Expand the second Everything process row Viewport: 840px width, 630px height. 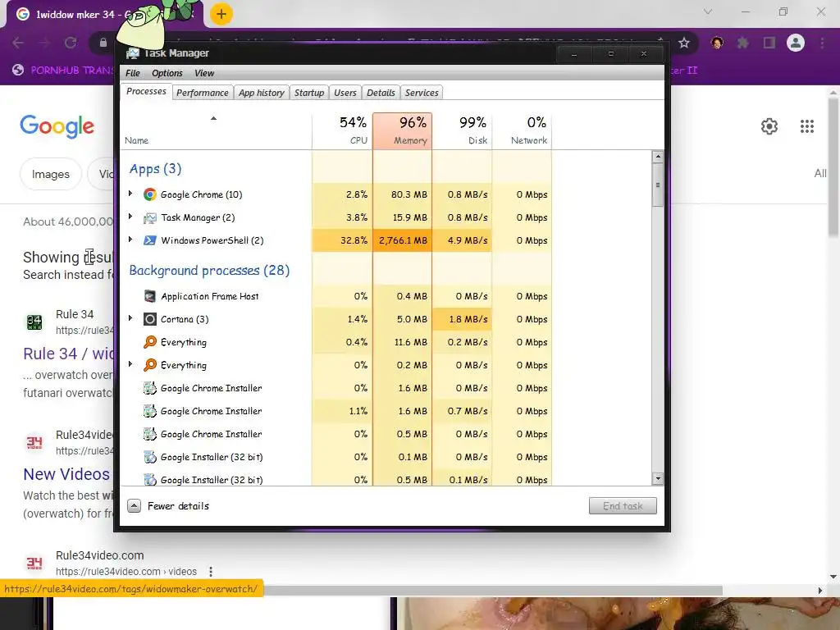[130, 364]
